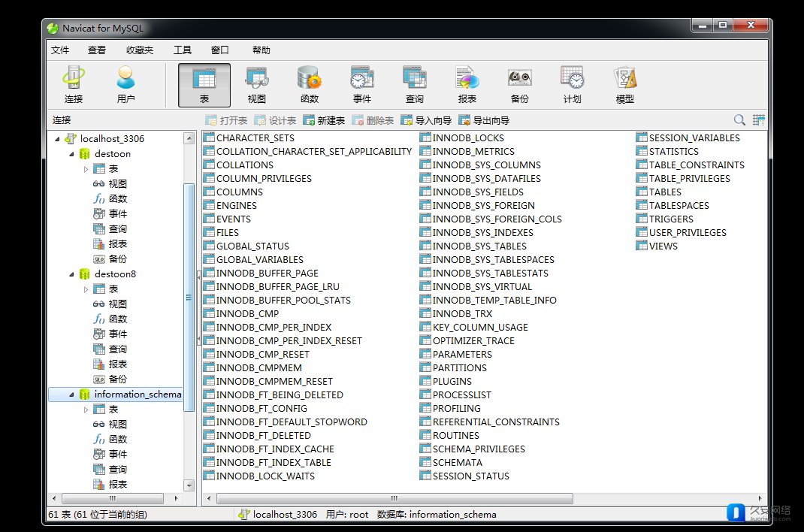This screenshot has width=804, height=532.
Task: Open the 帮助 (Help) menu
Action: pyautogui.click(x=261, y=50)
